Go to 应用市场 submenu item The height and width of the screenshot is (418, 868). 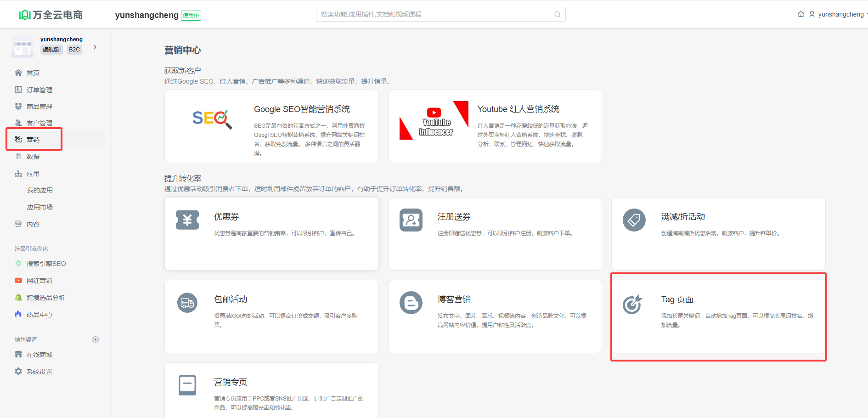(x=40, y=207)
